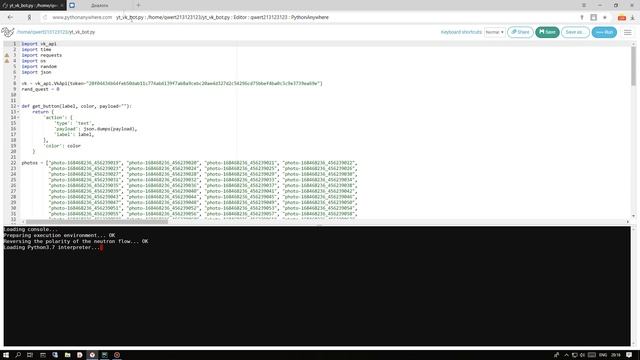Open the Keyboard shortcuts link
Screen dimensions: 640x360
click(461, 32)
